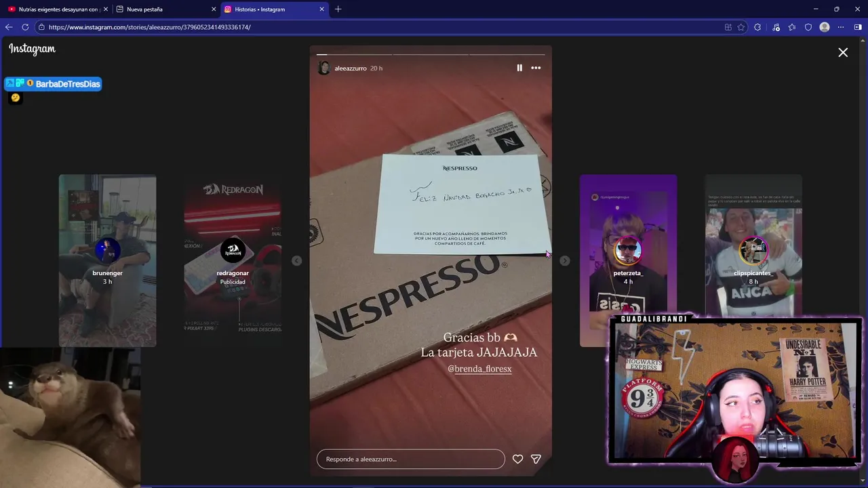This screenshot has height=488, width=868.
Task: Like the story with the heart icon
Action: point(517,459)
